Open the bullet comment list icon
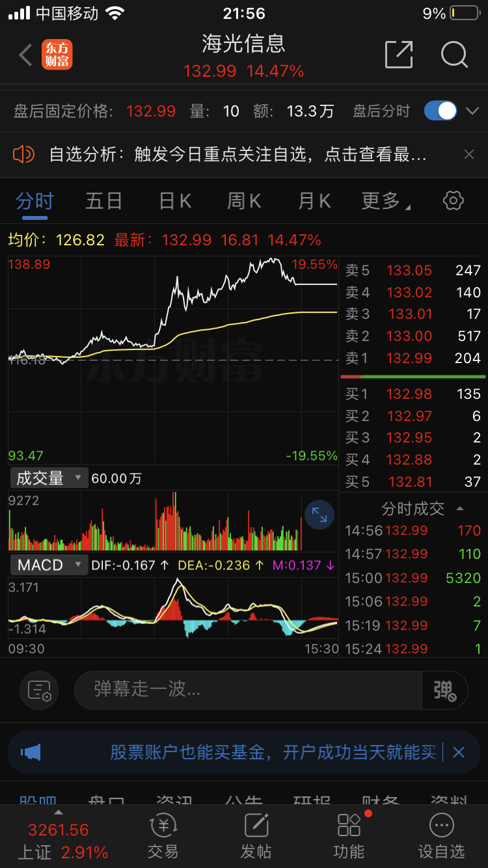This screenshot has height=868, width=488. pos(39,690)
